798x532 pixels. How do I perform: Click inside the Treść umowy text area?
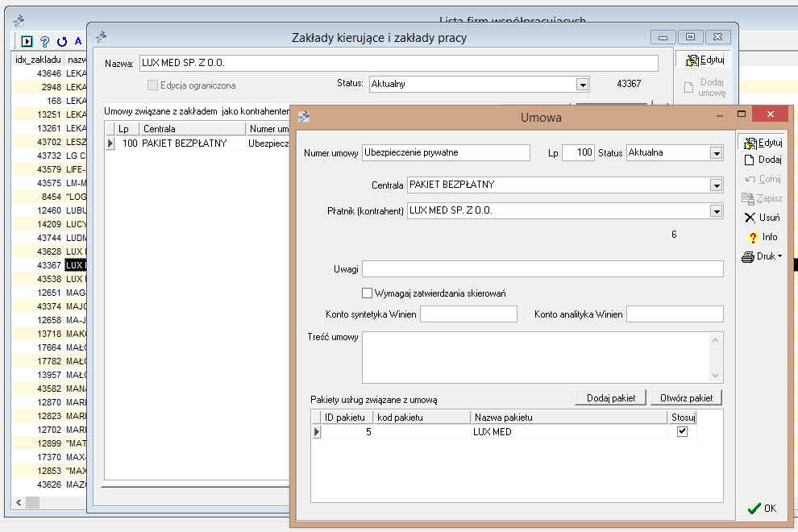pos(535,357)
